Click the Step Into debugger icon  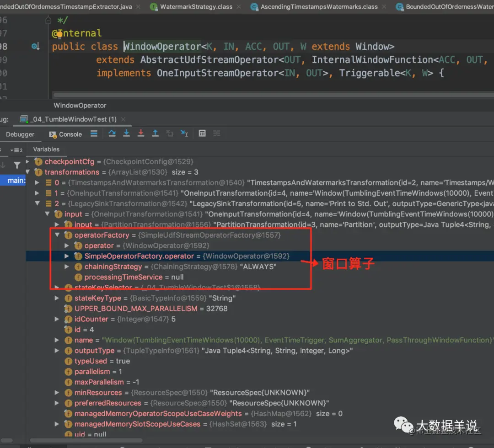(x=126, y=133)
